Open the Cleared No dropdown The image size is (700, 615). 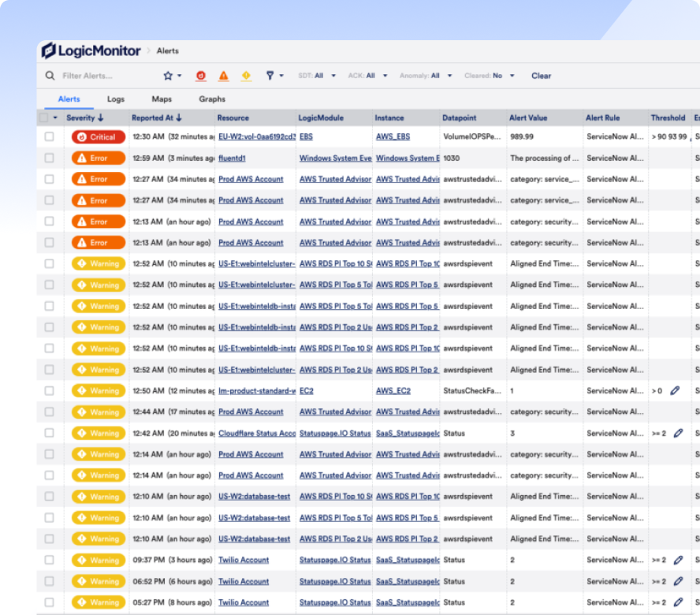490,76
